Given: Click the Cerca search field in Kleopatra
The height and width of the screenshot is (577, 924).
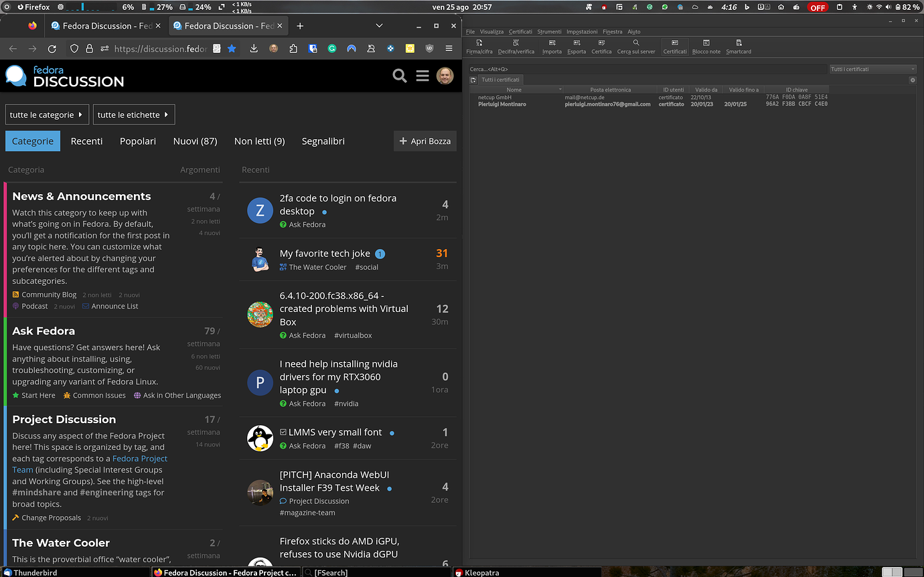Looking at the screenshot, I should coord(643,68).
